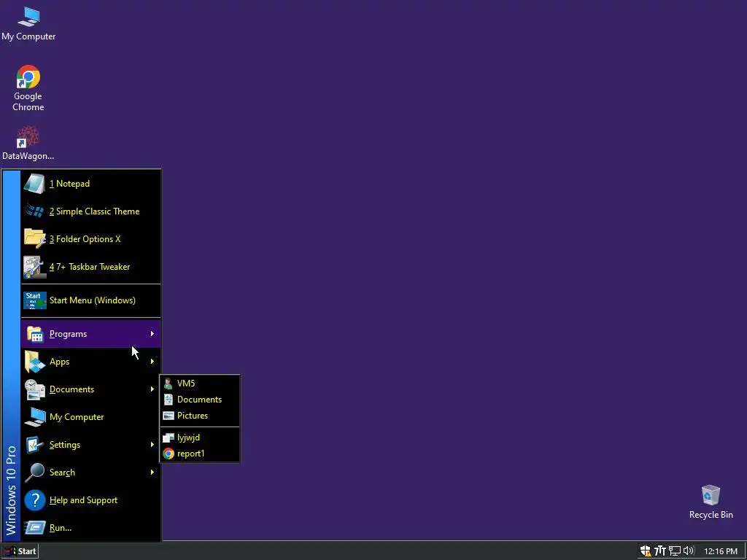Open the Programs submenu
The image size is (747, 560).
[90, 334]
